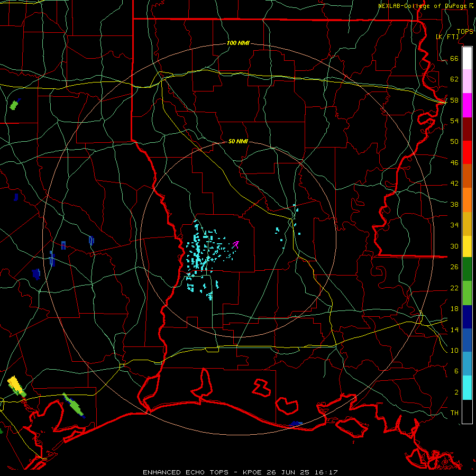Click the 'TOPS' legend title

pos(465,32)
